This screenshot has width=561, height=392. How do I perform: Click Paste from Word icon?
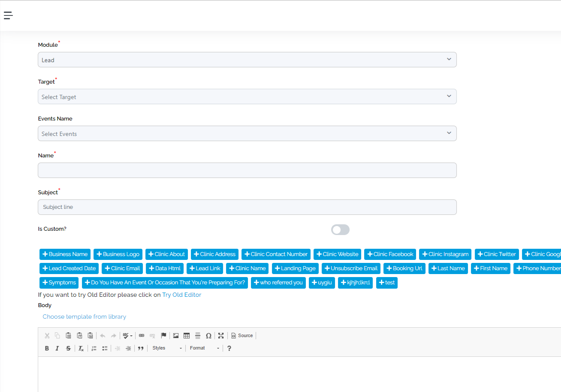[90, 335]
